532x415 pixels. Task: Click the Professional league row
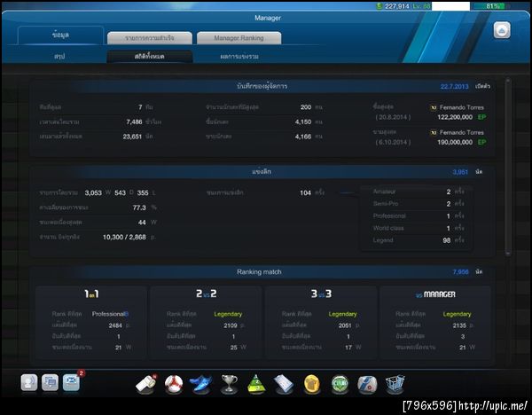click(417, 216)
